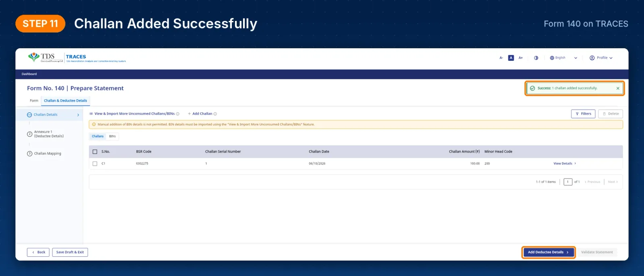Click BSR code value 0302275
Screen dimensions: 644x276
pos(142,164)
